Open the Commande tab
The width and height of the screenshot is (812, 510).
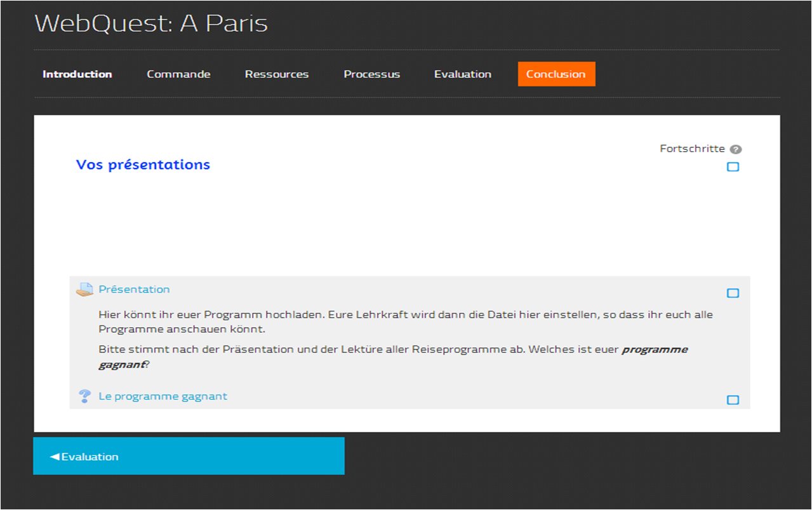pyautogui.click(x=178, y=74)
